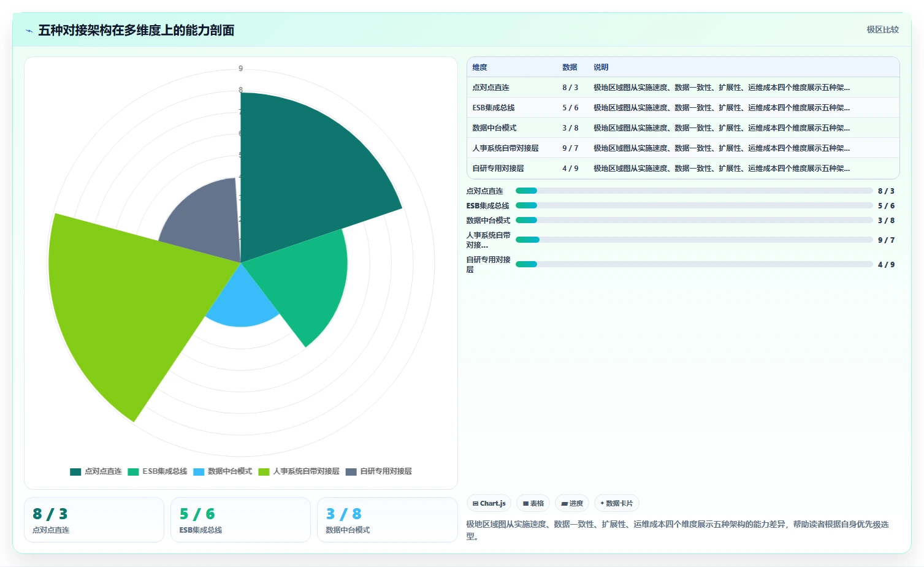Toggle the 点对点直连 legend color box
This screenshot has width=924, height=567.
[75, 471]
